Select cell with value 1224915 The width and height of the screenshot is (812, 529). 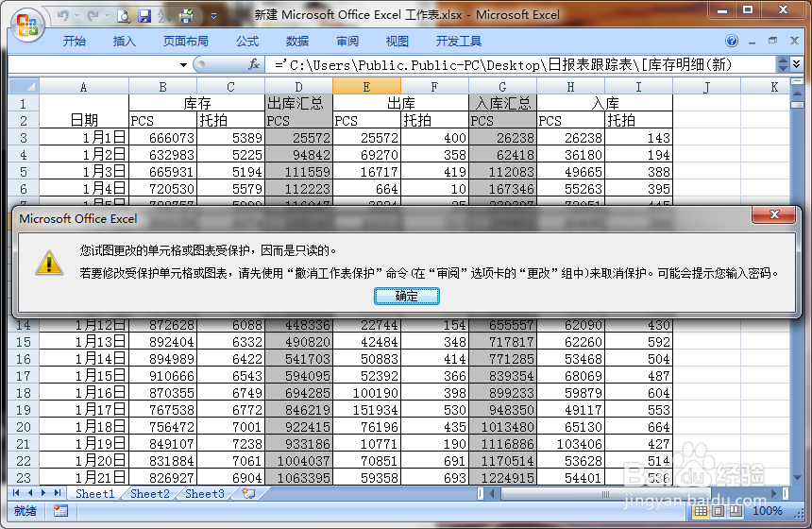click(x=503, y=477)
